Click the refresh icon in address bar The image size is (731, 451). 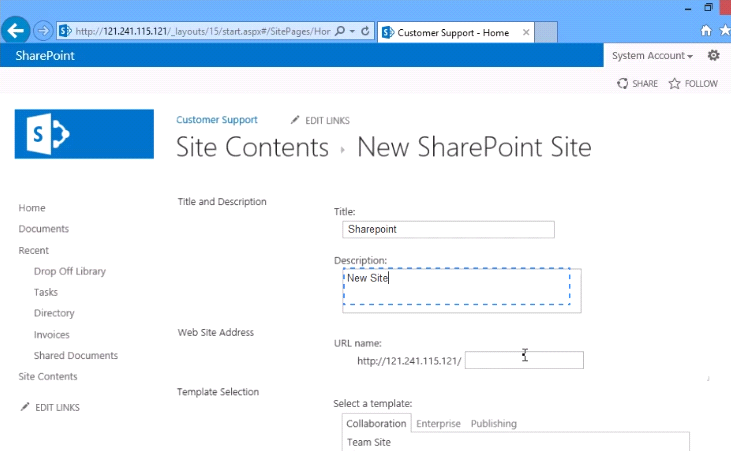(x=366, y=31)
